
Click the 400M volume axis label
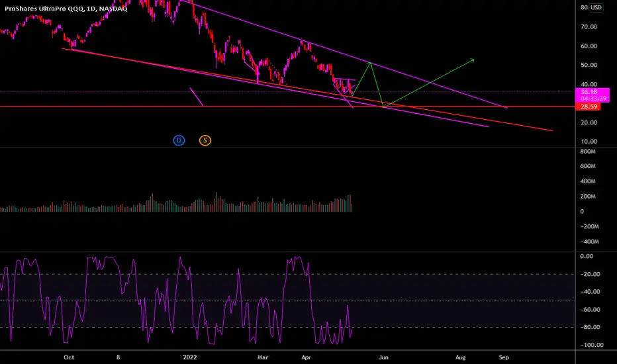click(587, 181)
